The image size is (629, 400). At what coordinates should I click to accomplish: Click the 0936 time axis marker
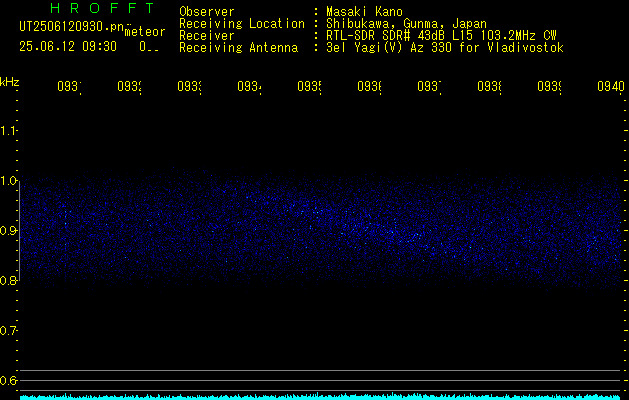pyautogui.click(x=369, y=87)
